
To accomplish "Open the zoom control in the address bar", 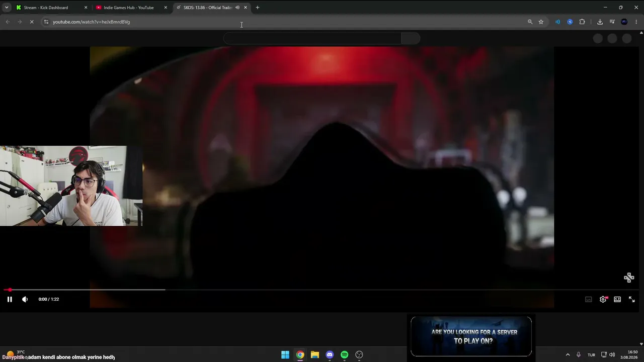I will pos(530,22).
